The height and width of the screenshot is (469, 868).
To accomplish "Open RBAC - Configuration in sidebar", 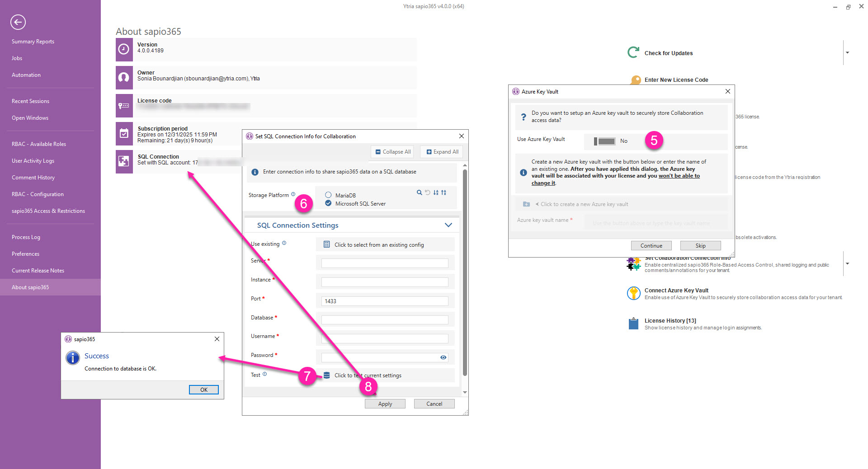I will (38, 194).
